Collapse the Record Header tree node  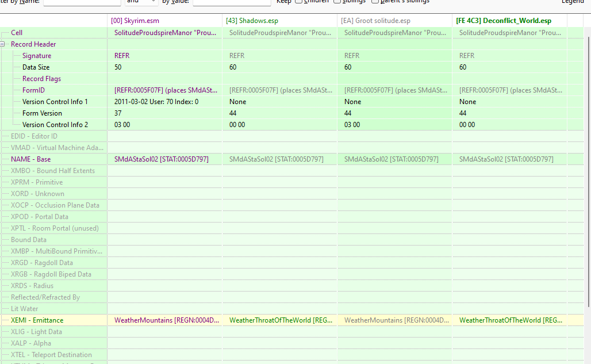point(2,44)
